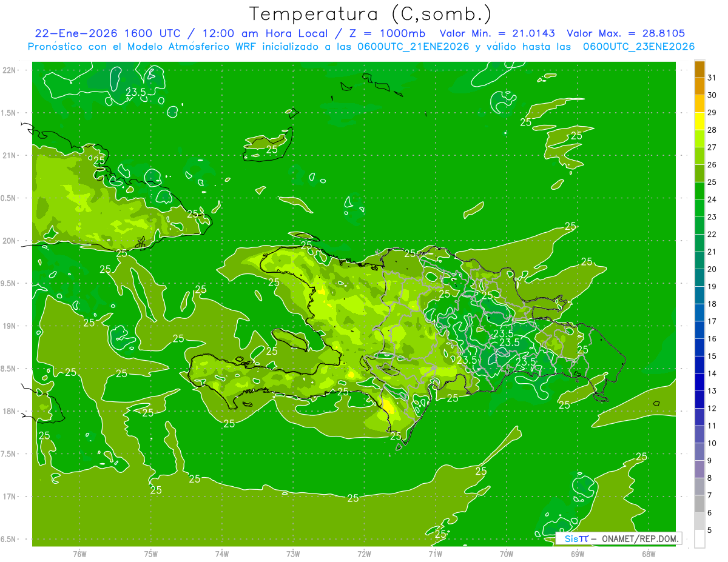Viewport: 728px width, 562px height.
Task: Click the colorbar legend value "15"
Action: 712,356
